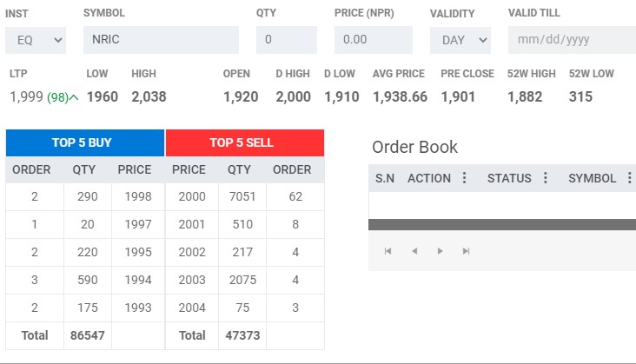Go to previous page of Order Book
Viewport: 636px width, 364px height.
(x=414, y=251)
